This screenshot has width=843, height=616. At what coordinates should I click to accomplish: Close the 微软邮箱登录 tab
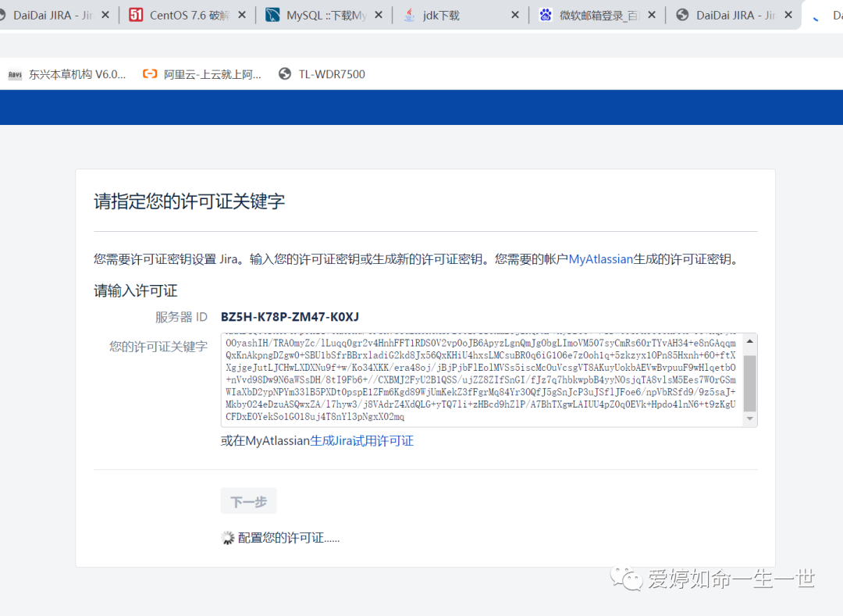[652, 15]
